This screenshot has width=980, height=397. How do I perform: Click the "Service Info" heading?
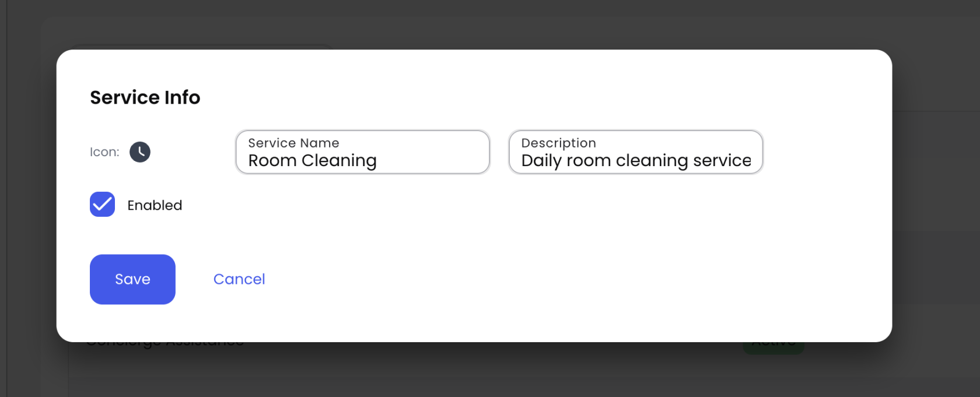(145, 97)
